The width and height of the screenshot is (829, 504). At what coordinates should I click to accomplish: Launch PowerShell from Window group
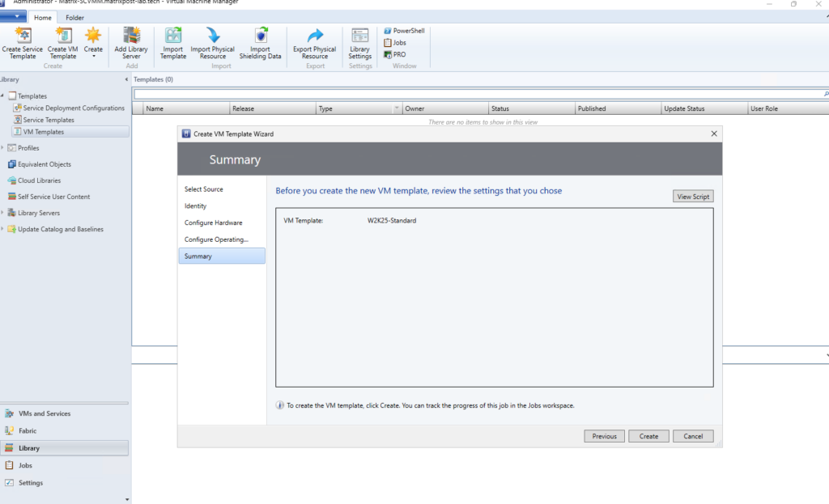point(404,31)
